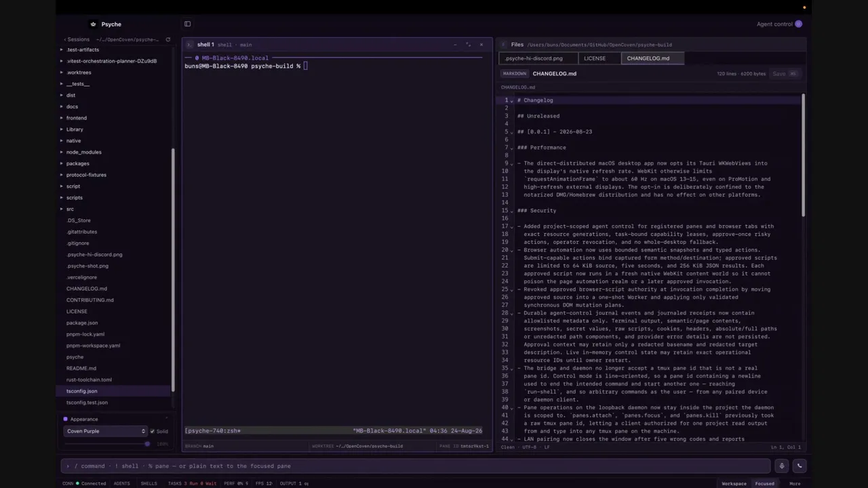This screenshot has width=868, height=488.
Task: Click the PANE ID label
Action: pos(465,446)
